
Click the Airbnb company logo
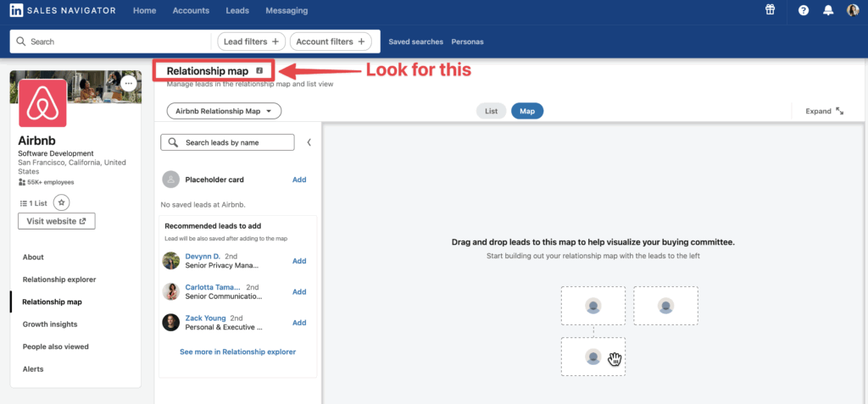(42, 103)
